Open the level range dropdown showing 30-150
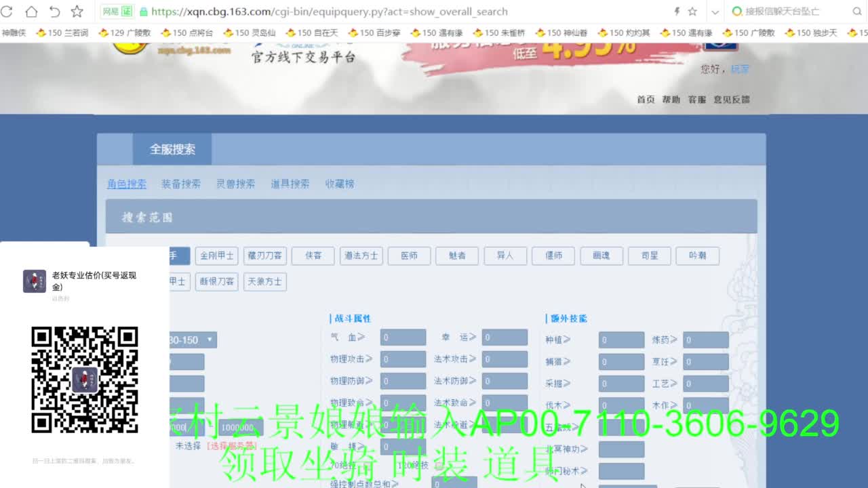This screenshot has height=488, width=868. tap(193, 340)
